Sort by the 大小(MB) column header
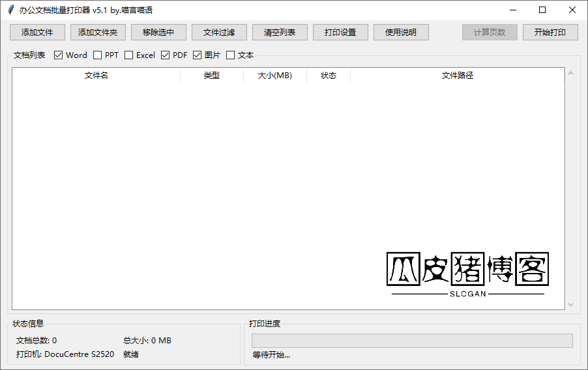 coord(274,76)
